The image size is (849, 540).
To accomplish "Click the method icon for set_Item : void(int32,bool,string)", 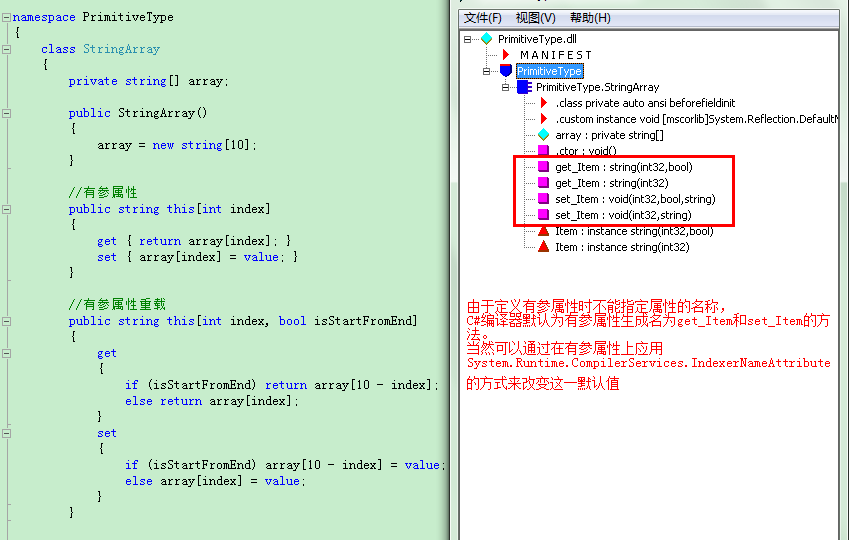I will click(544, 199).
